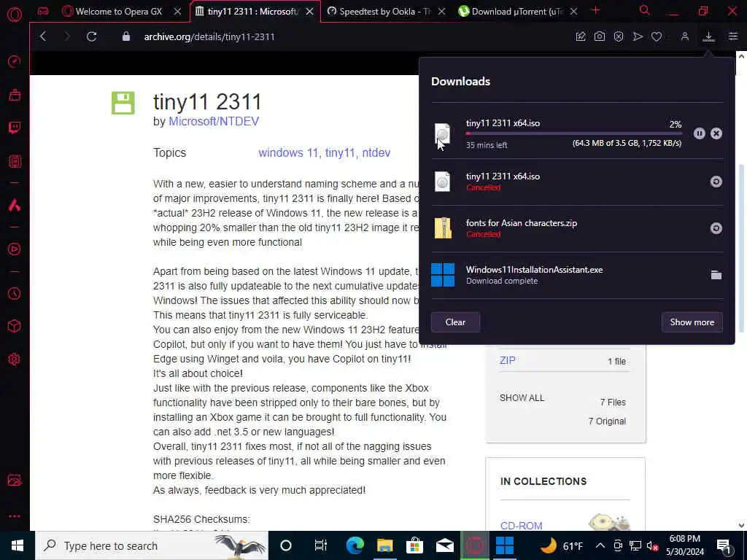
Task: Open History clock icon in sidebar
Action: click(x=15, y=293)
